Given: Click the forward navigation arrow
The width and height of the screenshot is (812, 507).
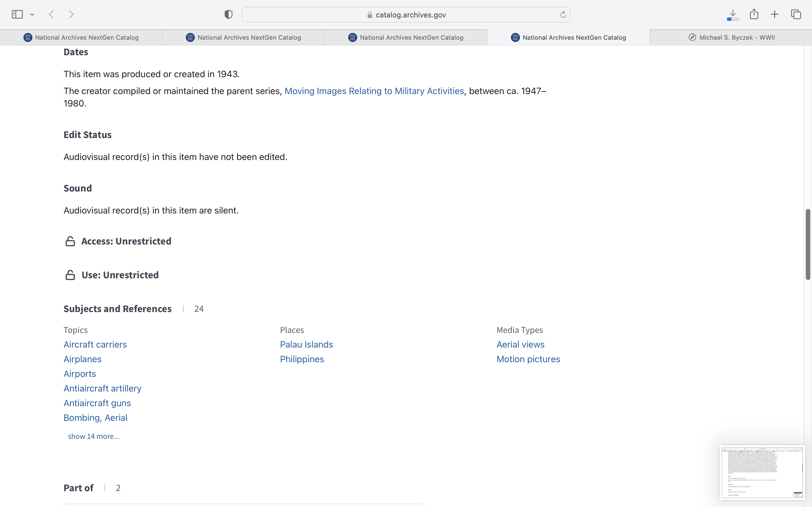Looking at the screenshot, I should [x=71, y=14].
